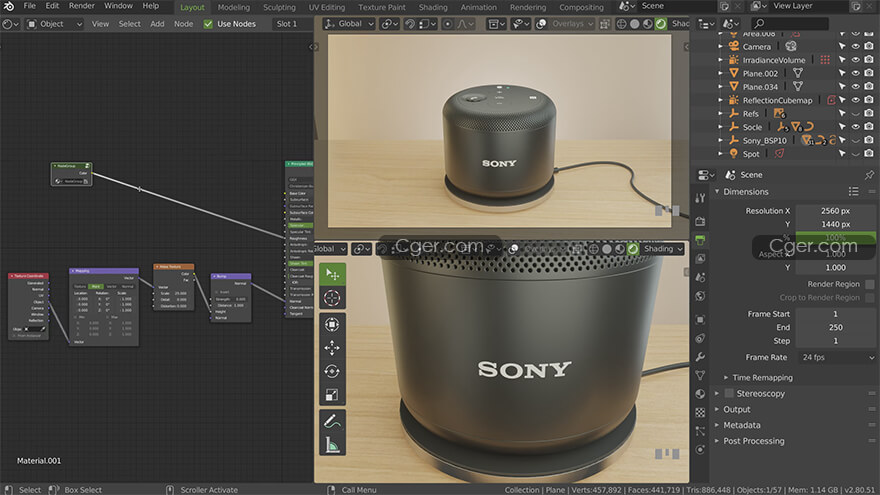
Task: Switch top viewport to rendered shading
Action: point(661,24)
